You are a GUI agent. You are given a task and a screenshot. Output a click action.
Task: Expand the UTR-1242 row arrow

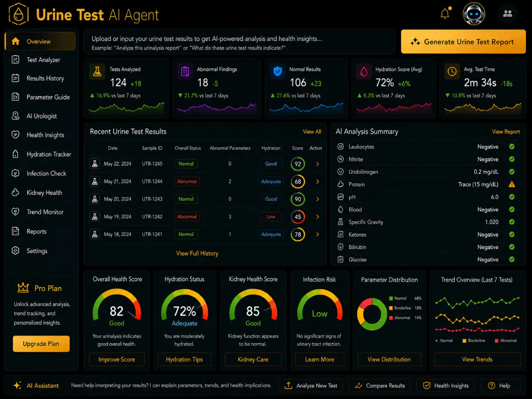(x=317, y=217)
